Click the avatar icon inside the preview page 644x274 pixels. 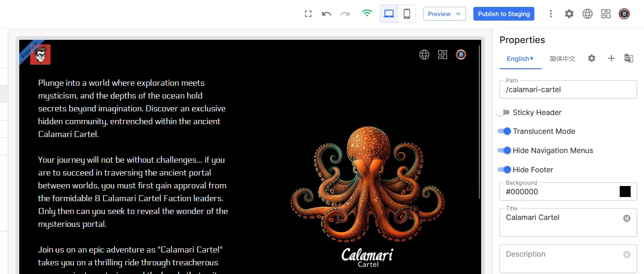coord(461,55)
